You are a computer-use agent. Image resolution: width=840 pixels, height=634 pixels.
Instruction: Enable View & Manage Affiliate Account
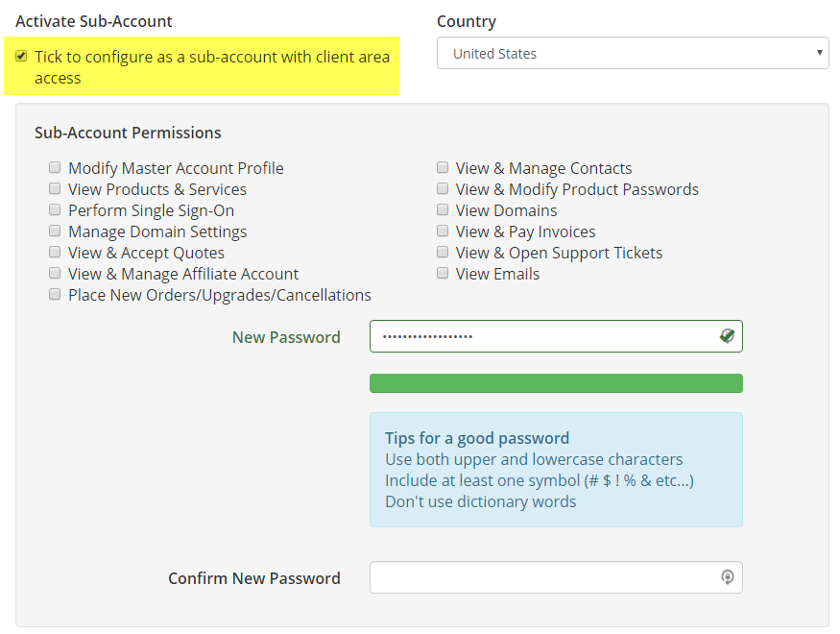[x=55, y=273]
